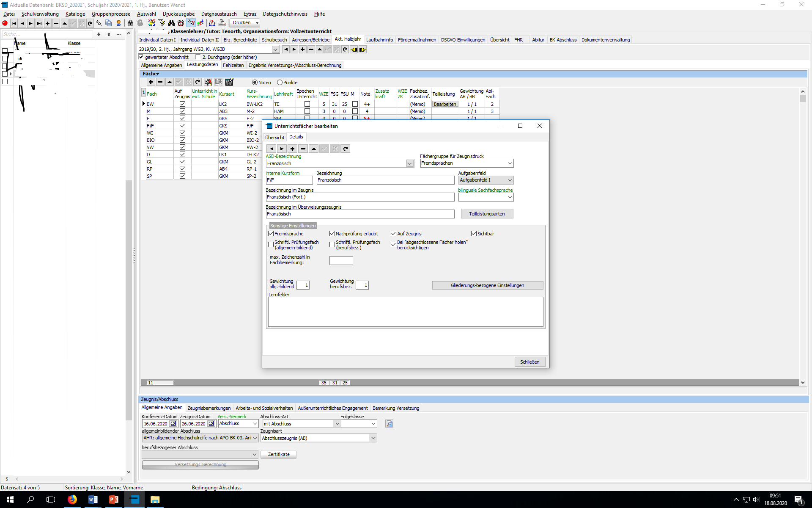This screenshot has height=508, width=812.
Task: Jump to first record in main toolbar
Action: pyautogui.click(x=14, y=23)
